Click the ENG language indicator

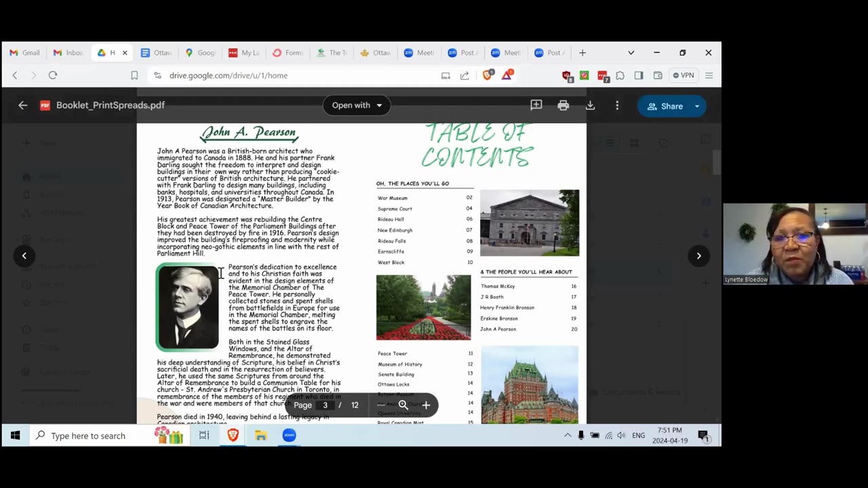tap(639, 435)
